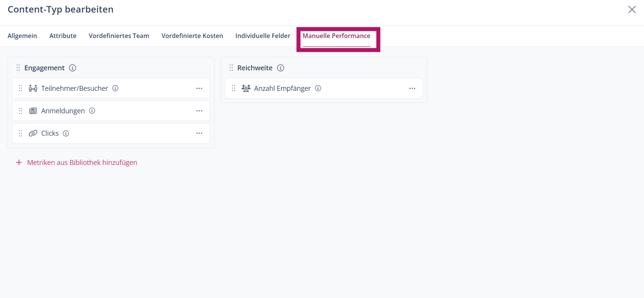The image size is (644, 298).
Task: Go to the Vordefiniertes Team tab
Action: click(x=119, y=36)
